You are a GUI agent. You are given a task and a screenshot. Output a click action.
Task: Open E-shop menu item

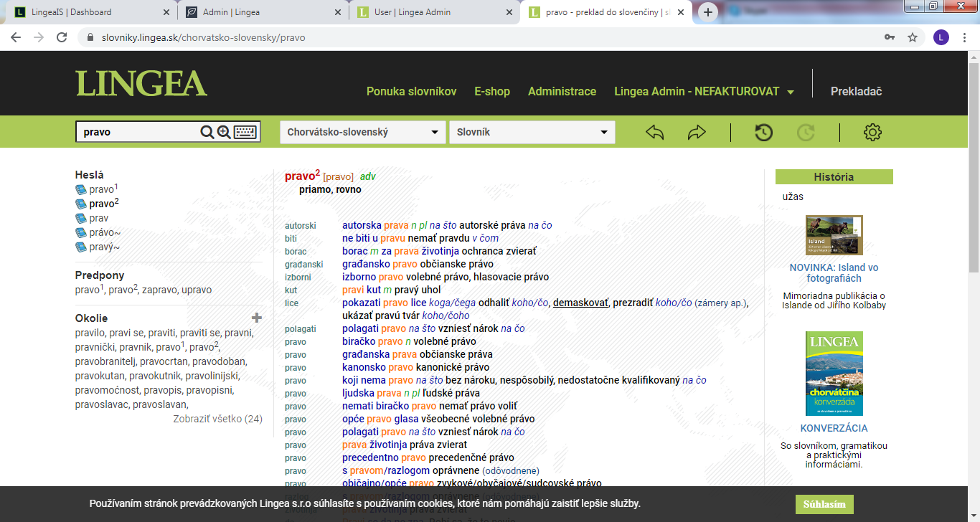click(492, 92)
